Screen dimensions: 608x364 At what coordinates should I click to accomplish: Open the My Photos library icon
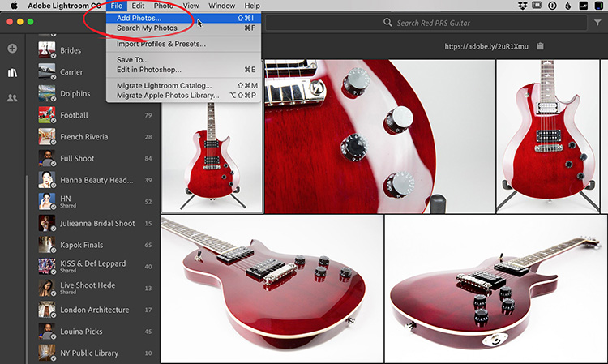[x=12, y=73]
